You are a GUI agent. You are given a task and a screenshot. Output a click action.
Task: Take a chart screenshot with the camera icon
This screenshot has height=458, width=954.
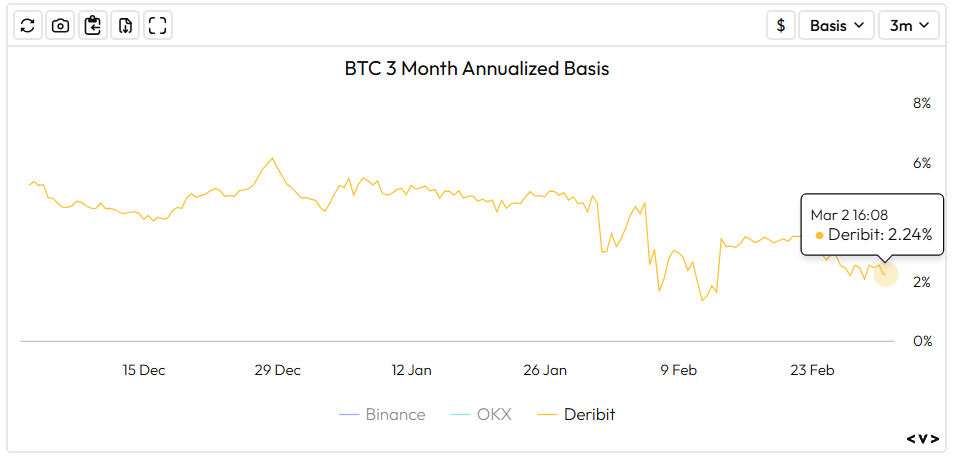click(60, 26)
